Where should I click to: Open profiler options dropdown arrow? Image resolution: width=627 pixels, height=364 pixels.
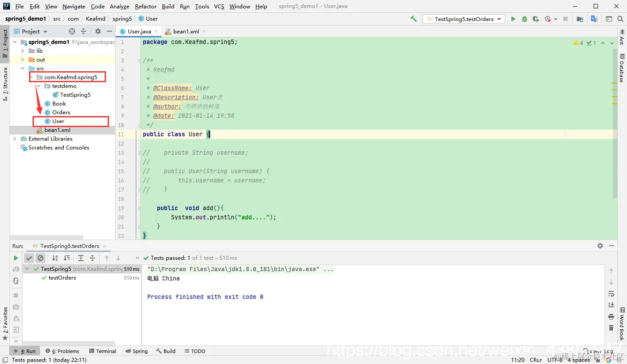(556, 19)
